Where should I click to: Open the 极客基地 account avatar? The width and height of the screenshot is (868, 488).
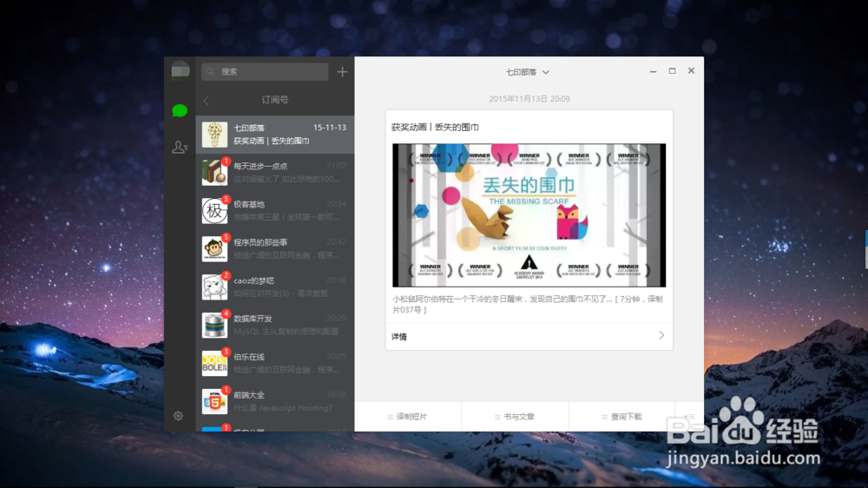(x=214, y=210)
